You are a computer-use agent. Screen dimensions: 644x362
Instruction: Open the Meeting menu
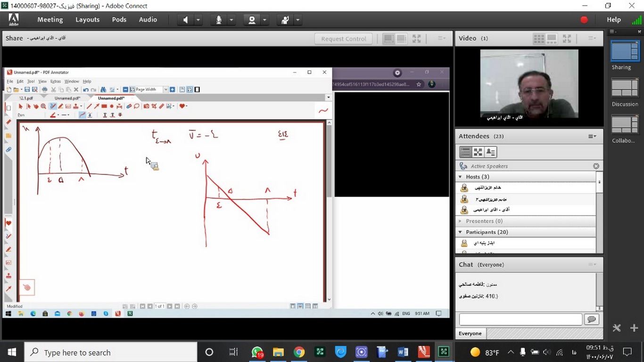coord(50,20)
